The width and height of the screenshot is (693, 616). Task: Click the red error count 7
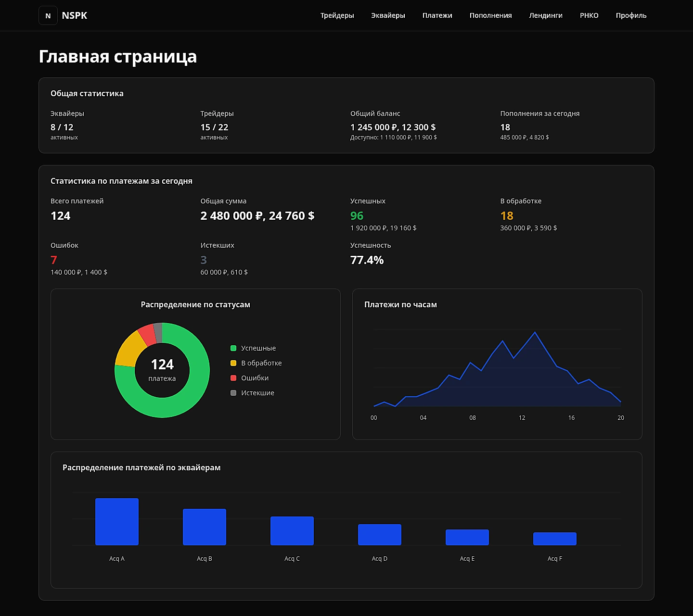coord(54,260)
